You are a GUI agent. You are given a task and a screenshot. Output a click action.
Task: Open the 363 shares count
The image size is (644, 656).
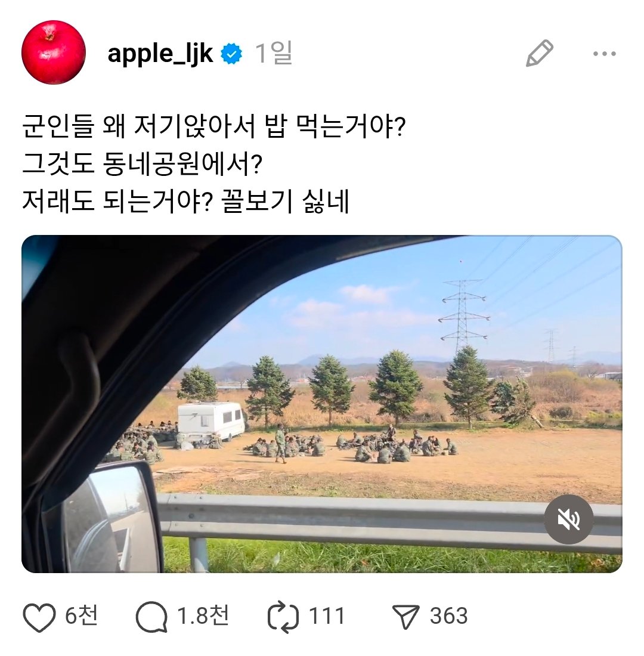[x=448, y=616]
